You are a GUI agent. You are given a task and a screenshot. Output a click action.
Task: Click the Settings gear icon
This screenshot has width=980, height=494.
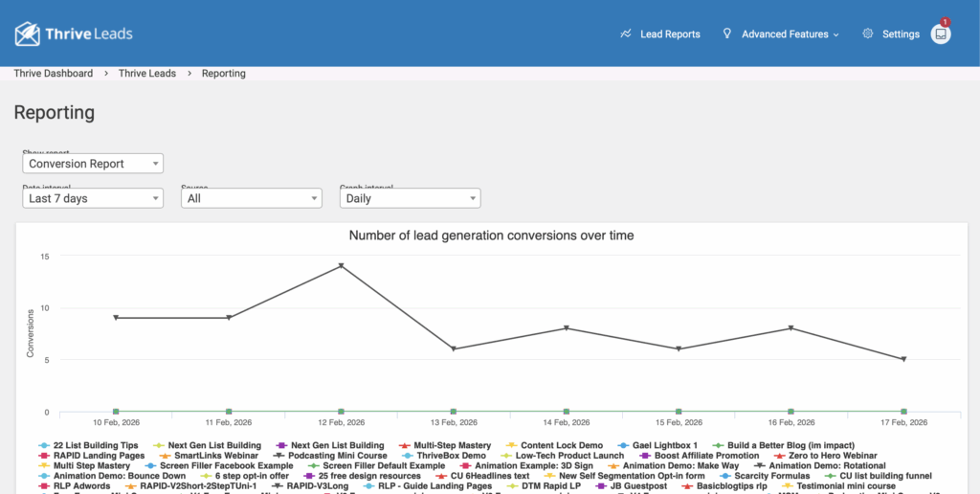[868, 34]
